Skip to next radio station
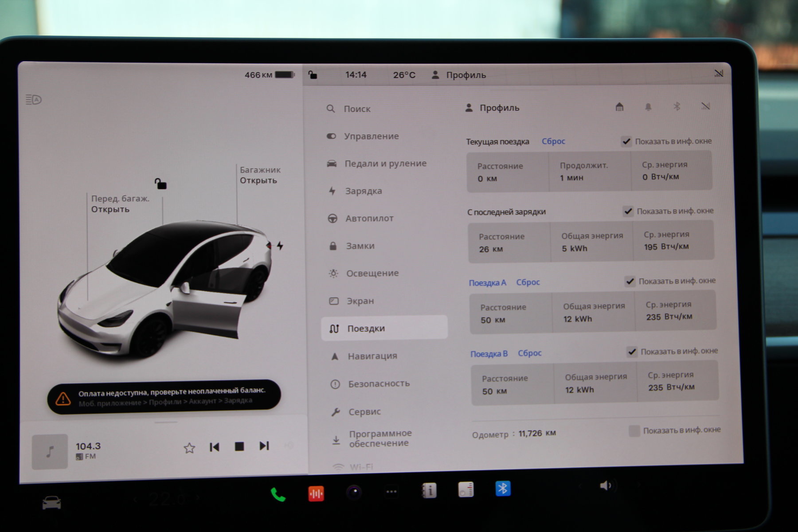Screen dimensions: 798x532 264,446
